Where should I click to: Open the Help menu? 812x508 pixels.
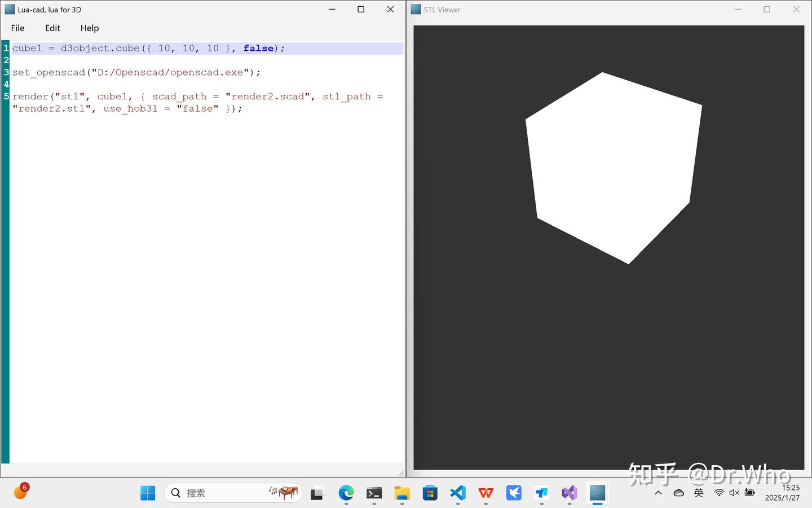89,28
